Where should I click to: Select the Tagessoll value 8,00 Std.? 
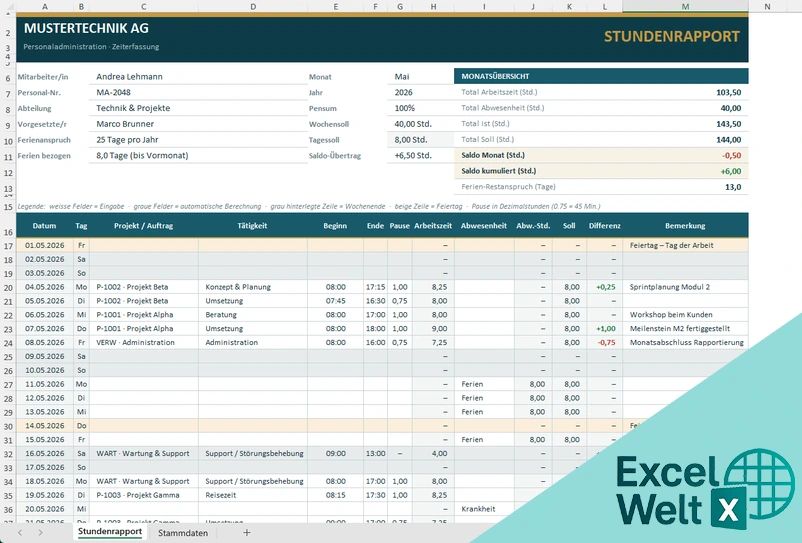[420, 140]
